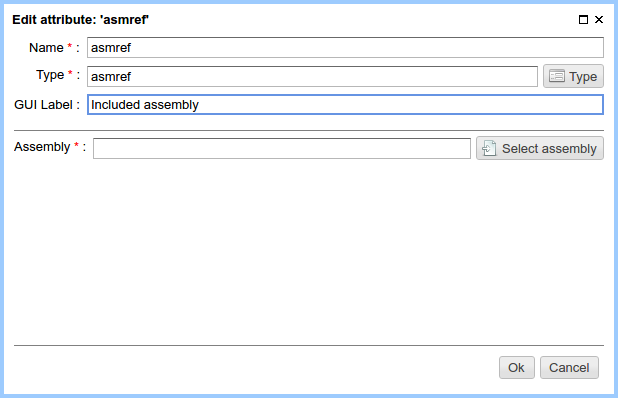Click the dialog title Edit attribute: 'asmref'

click(x=80, y=20)
